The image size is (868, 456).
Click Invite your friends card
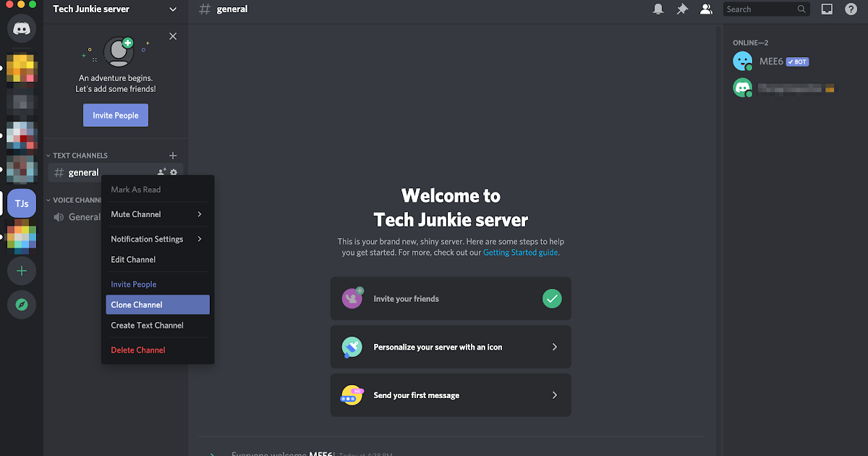(x=451, y=298)
